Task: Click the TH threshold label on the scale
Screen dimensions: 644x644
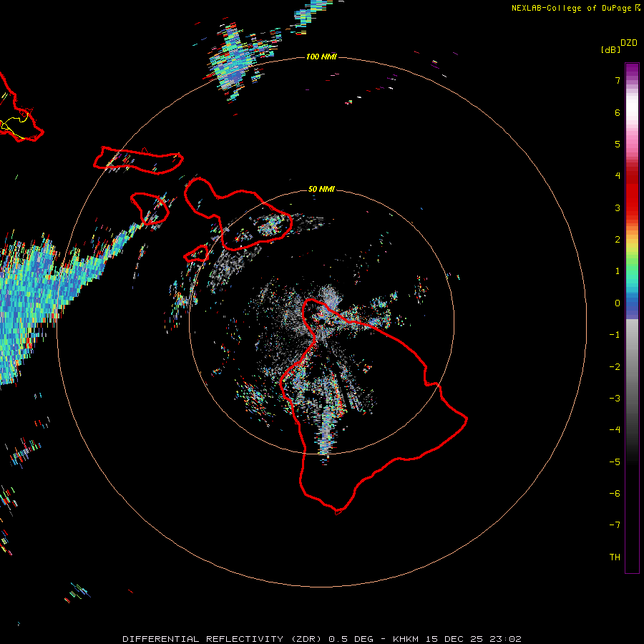Action: [x=615, y=557]
